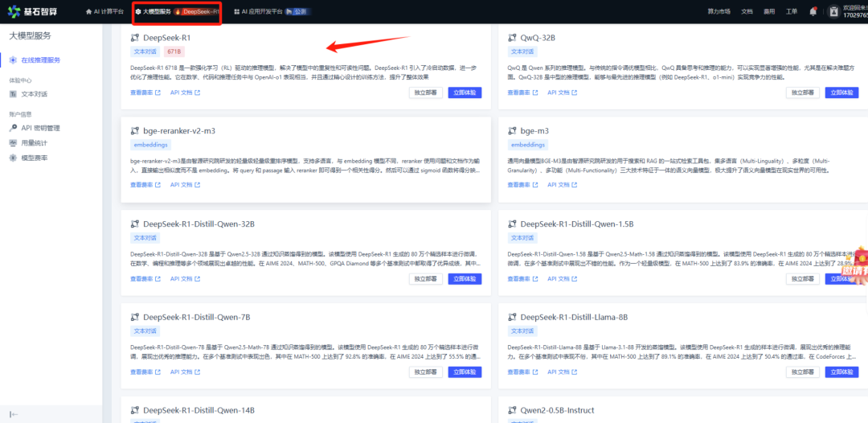Viewport: 868px width, 423px height.
Task: Click the 大模型服务 sidebar heading
Action: tap(31, 36)
